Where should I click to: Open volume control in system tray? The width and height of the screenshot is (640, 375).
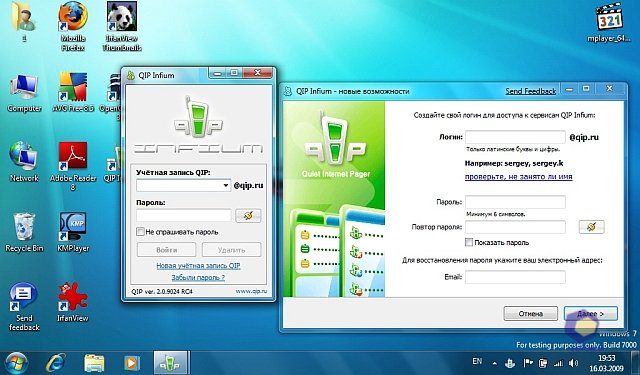[573, 363]
